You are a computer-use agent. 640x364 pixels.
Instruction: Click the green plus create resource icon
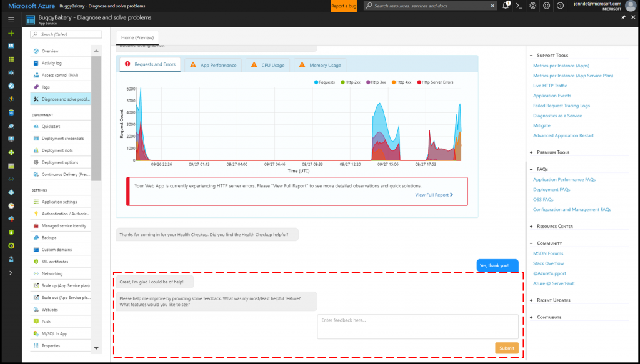pos(11,33)
